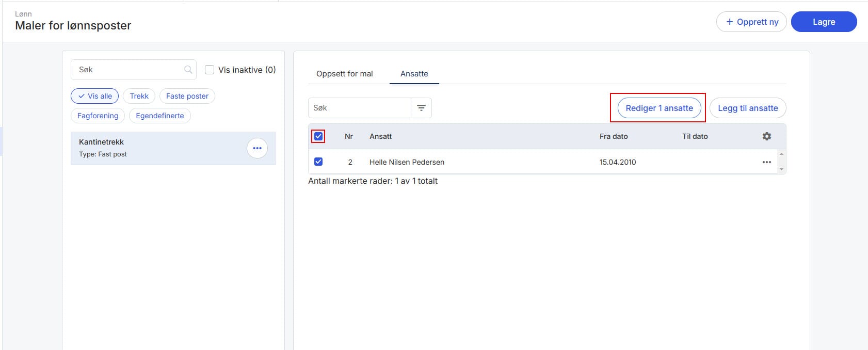Open the filter icon beside employee search
The image size is (868, 350).
421,108
